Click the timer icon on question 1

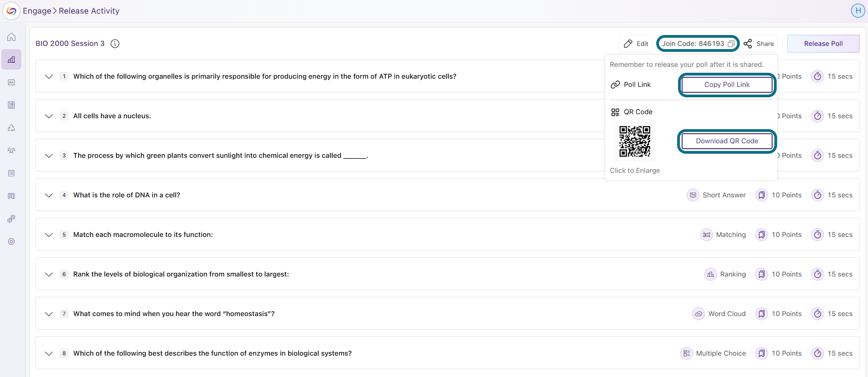[818, 76]
